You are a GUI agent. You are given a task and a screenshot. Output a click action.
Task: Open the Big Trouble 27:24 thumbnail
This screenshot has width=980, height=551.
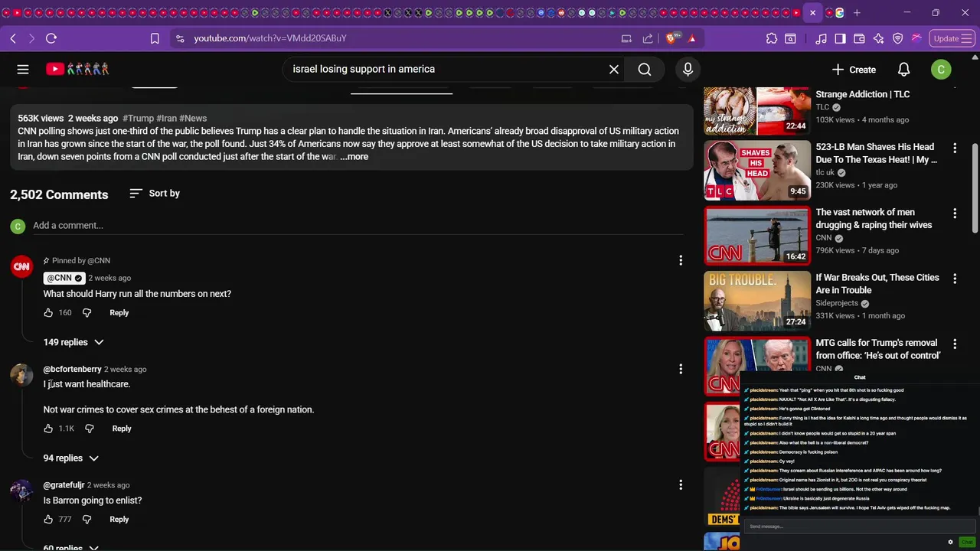(x=757, y=301)
